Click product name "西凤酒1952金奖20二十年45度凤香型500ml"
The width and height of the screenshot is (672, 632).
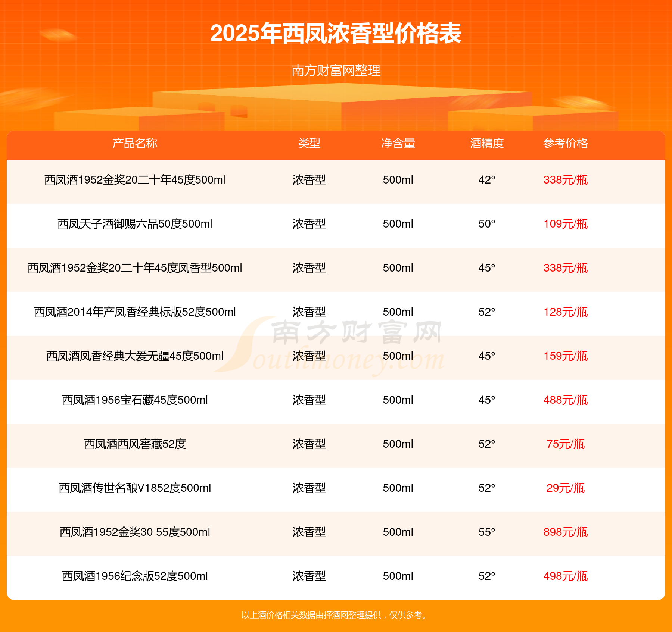[135, 268]
